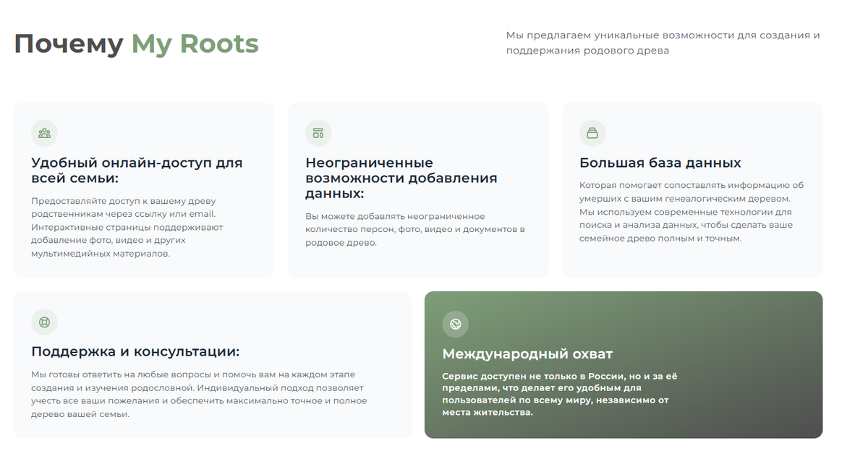Click heading Поддержка и консультации

coord(135,352)
